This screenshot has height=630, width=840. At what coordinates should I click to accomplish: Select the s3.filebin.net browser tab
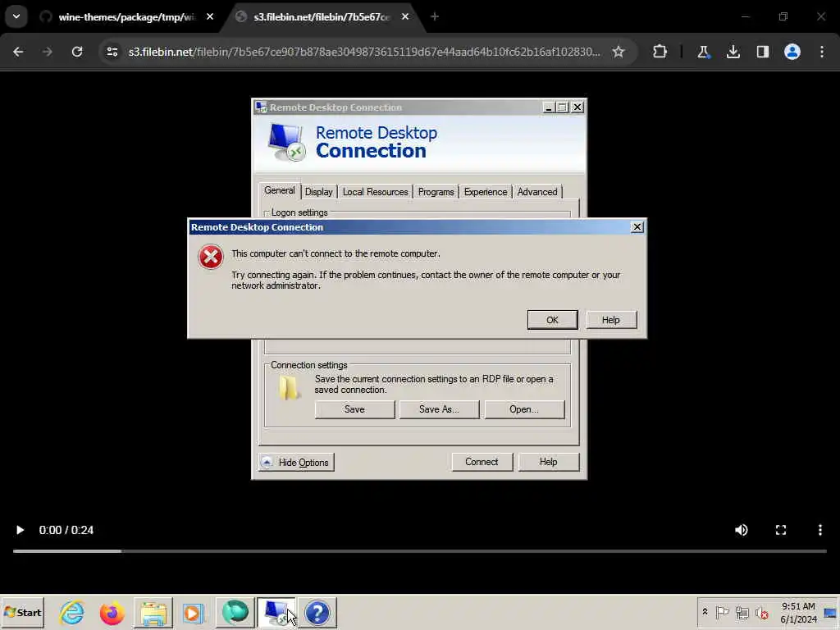coord(322,17)
